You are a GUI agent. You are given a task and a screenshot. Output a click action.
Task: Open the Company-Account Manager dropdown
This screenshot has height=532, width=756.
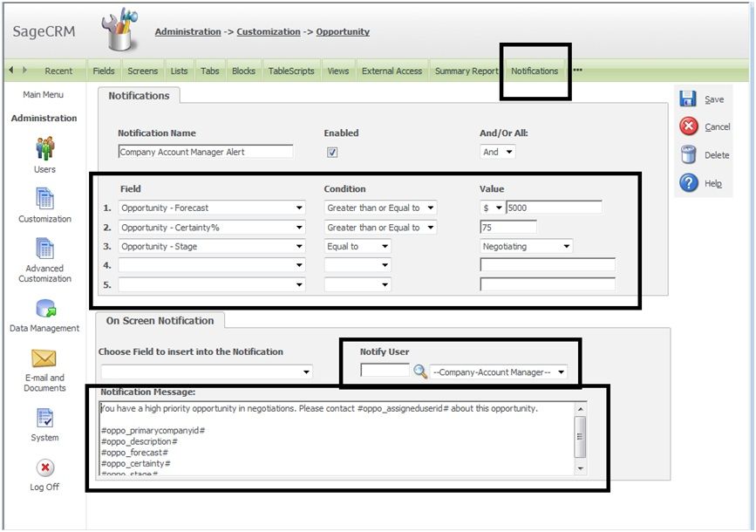[x=499, y=372]
